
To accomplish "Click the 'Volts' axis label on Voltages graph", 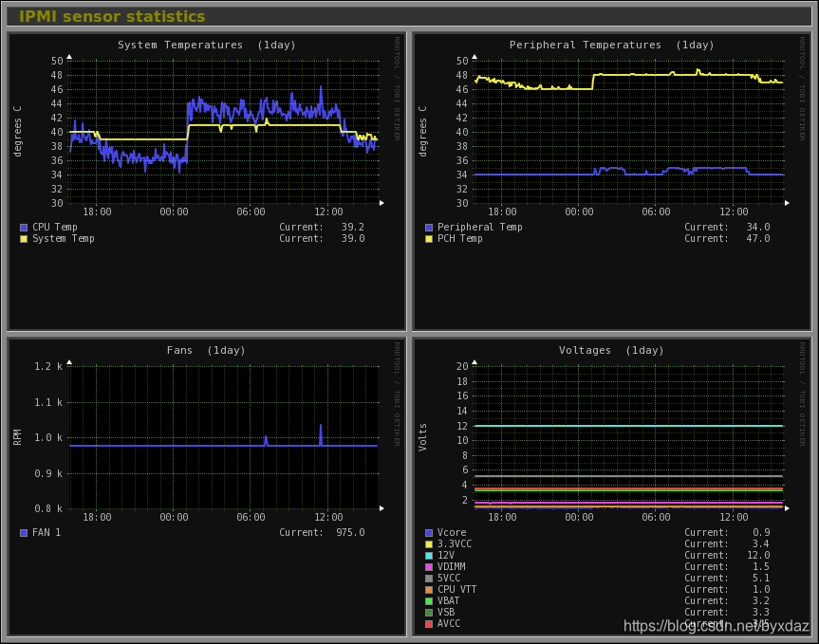I will [422, 437].
